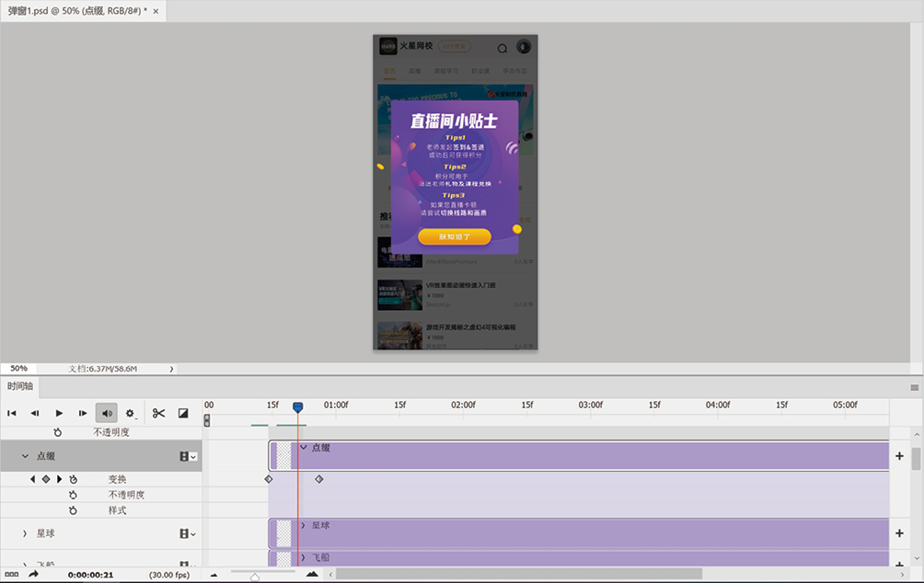Click the timeline zoom slider handle
This screenshot has width=924, height=583.
pyautogui.click(x=255, y=577)
